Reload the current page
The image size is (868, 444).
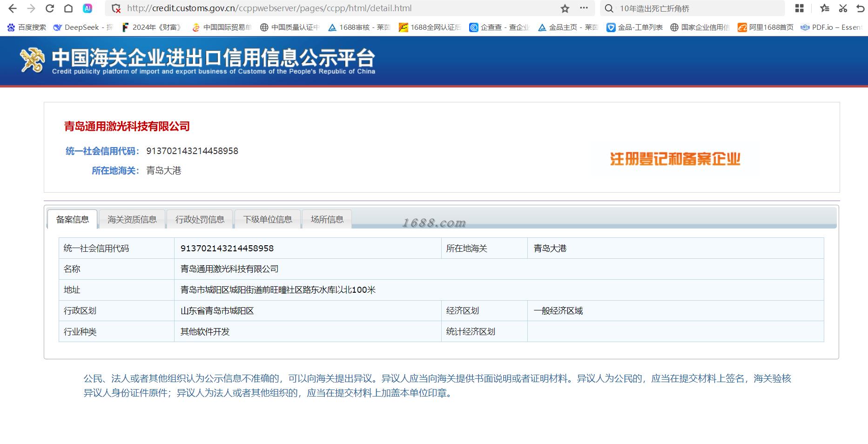click(x=50, y=8)
